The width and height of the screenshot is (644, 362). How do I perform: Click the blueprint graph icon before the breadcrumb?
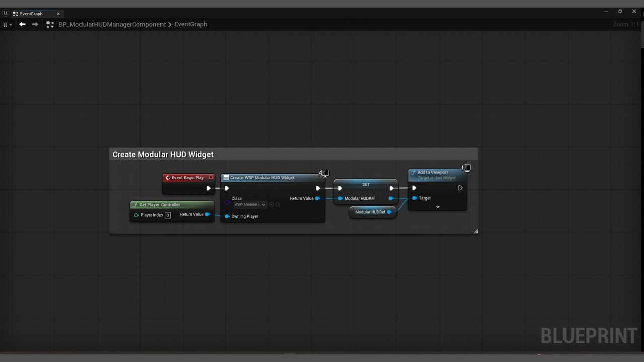[x=50, y=24]
